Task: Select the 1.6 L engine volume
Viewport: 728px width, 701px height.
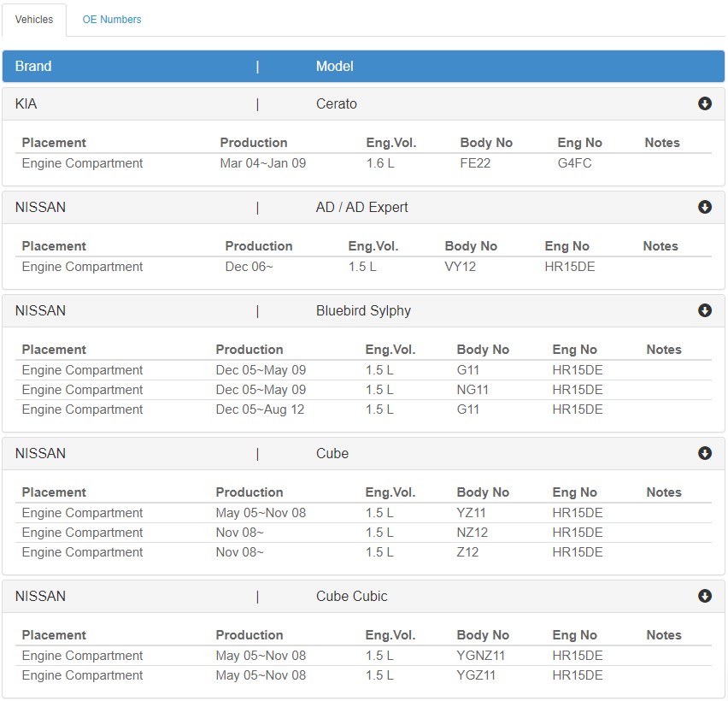Action: 380,163
